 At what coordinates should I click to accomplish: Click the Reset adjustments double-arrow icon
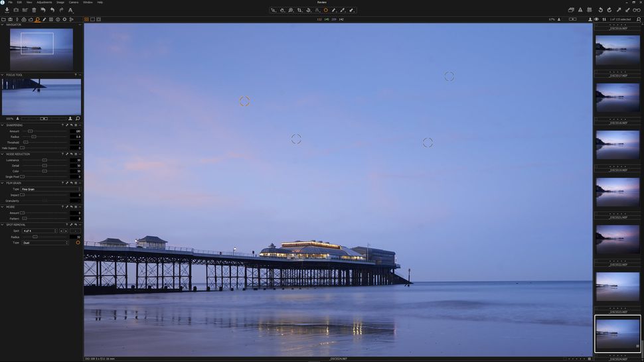(43, 10)
